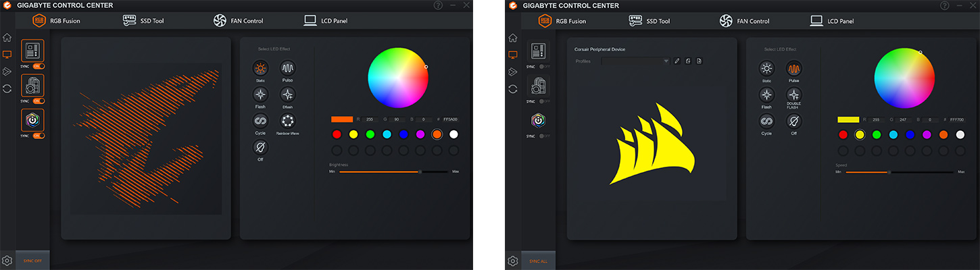The image size is (980, 270).
Task: Switch to RGB Fusion tab in the Aorus logo window
Action: 56,21
